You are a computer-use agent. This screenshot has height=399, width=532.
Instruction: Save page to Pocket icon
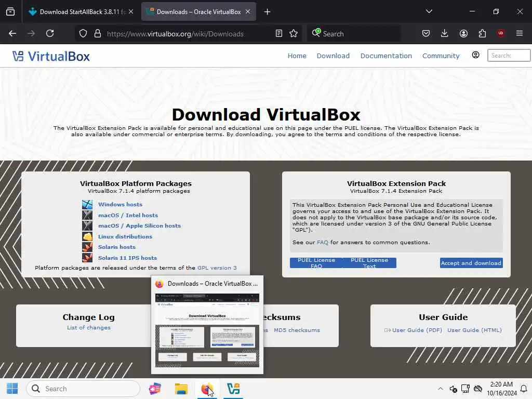click(426, 34)
